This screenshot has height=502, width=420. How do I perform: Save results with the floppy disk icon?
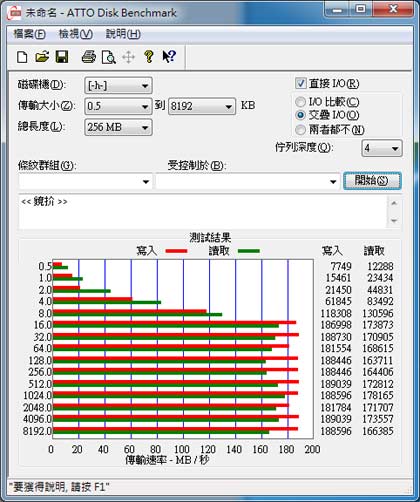(62, 57)
